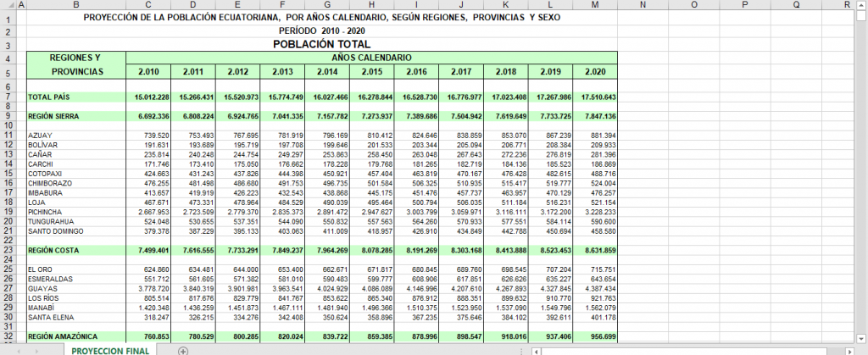Click the horizontal scrollbar right arrow
The image size is (868, 355).
[851, 351]
